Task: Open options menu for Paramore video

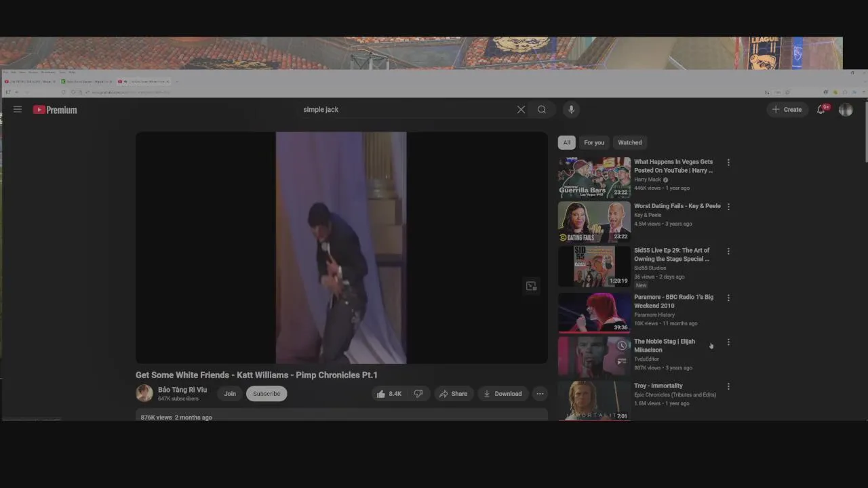Action: tap(728, 298)
